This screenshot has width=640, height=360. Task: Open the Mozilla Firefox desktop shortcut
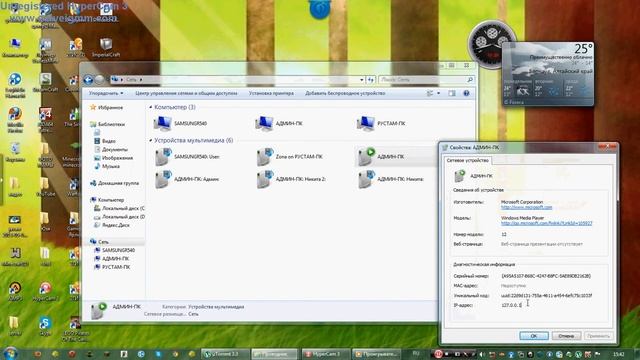coord(15,120)
